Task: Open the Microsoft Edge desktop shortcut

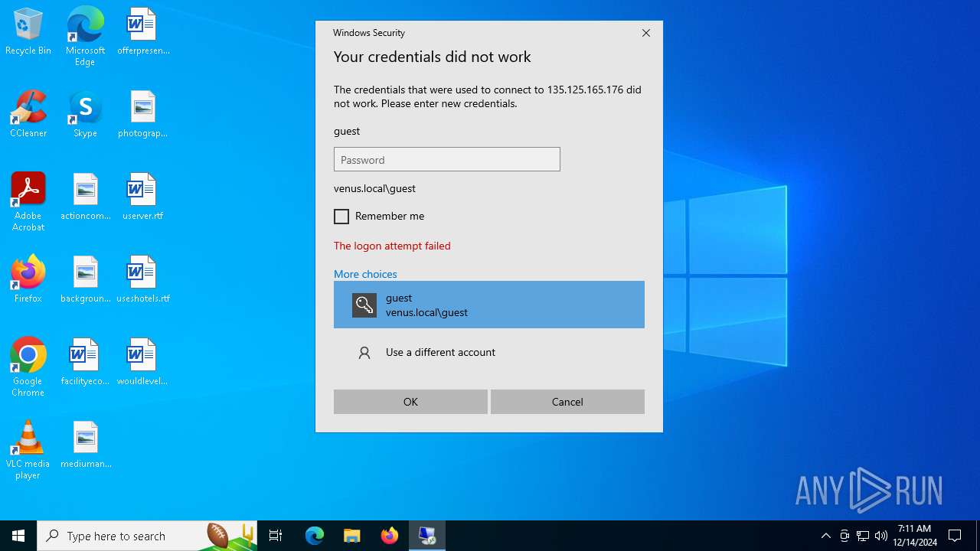Action: (85, 37)
